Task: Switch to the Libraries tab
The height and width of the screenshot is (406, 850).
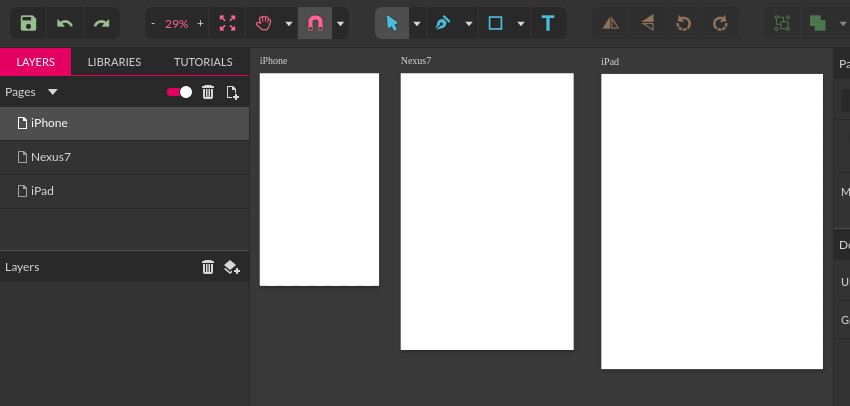Action: coord(114,62)
